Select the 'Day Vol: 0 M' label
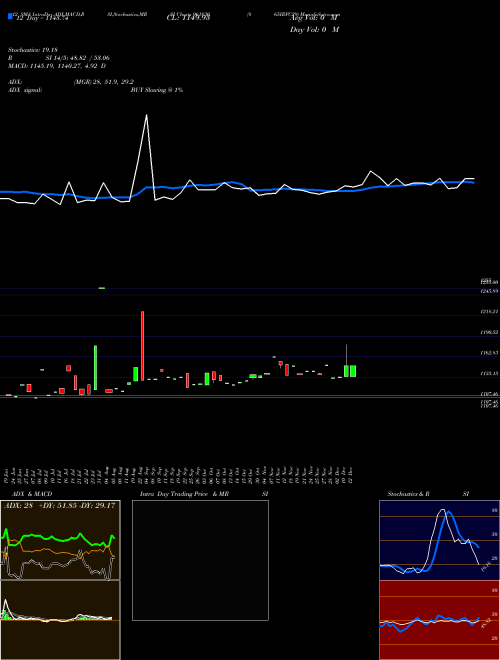500x660 pixels. 314,29
